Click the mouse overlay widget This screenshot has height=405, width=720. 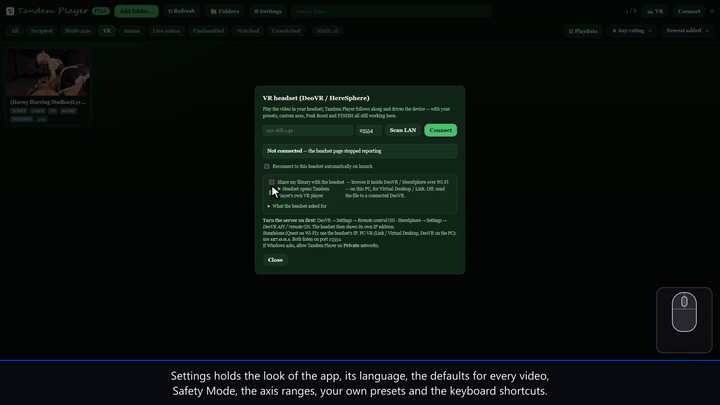684,320
